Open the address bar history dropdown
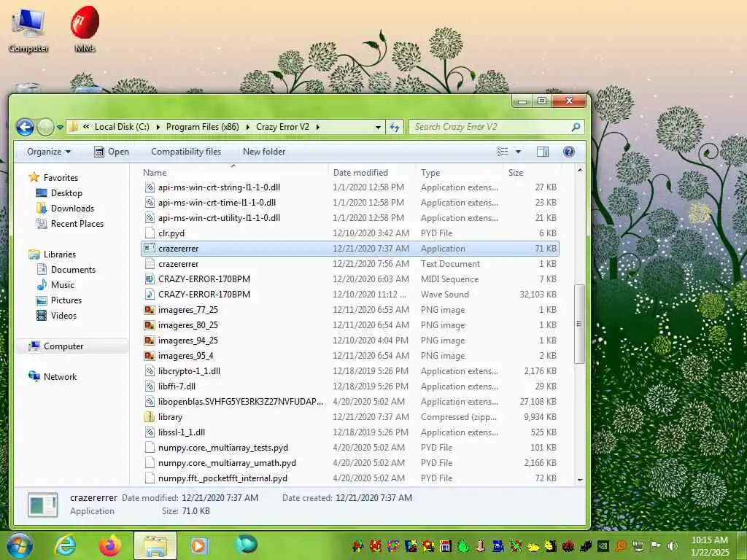 [x=378, y=127]
